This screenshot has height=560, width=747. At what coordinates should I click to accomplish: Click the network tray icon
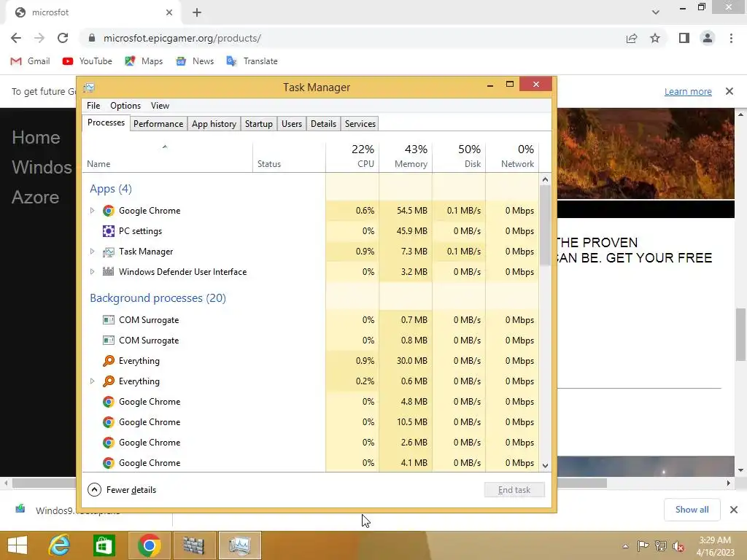click(x=661, y=546)
